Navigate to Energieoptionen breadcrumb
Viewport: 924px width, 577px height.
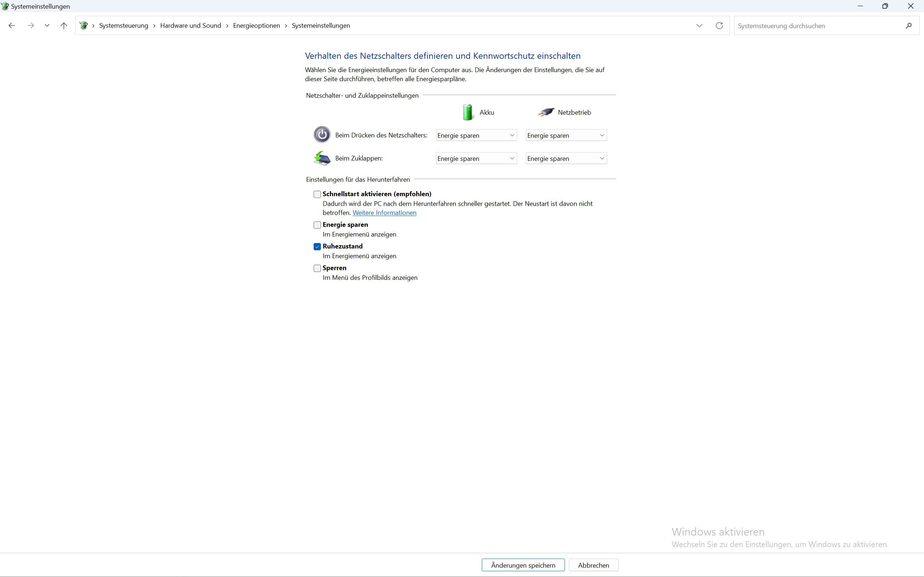[x=256, y=26]
